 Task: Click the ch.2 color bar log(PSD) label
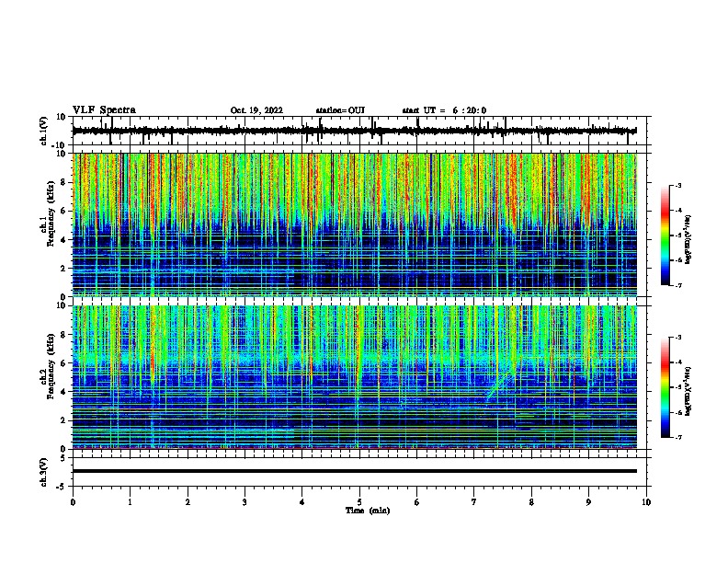[x=688, y=391]
